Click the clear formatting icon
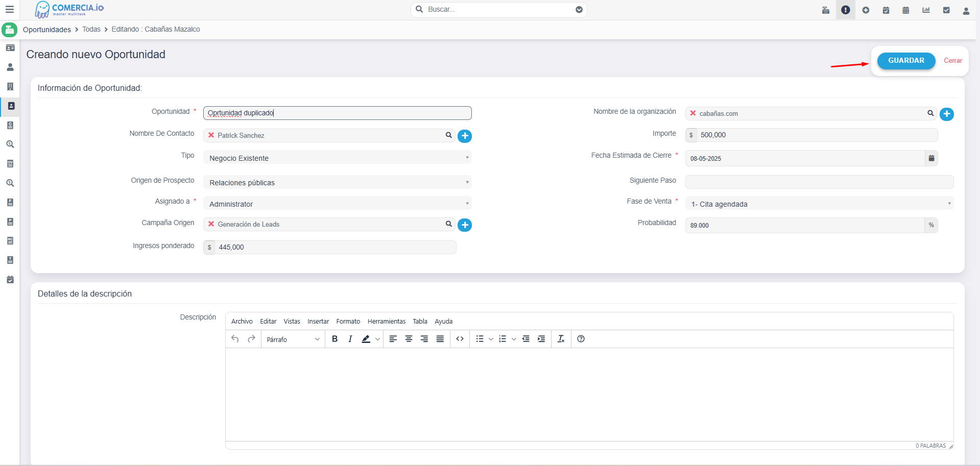Image resolution: width=980 pixels, height=466 pixels. 561,339
